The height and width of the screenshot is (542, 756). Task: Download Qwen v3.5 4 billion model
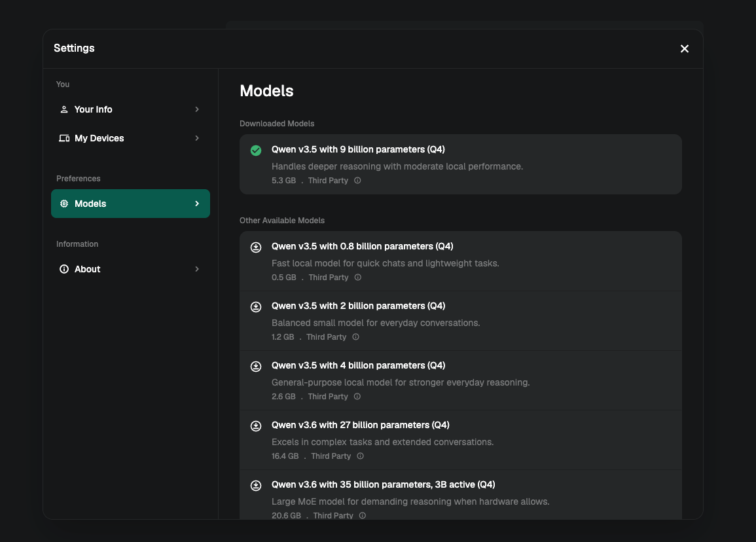(x=256, y=367)
